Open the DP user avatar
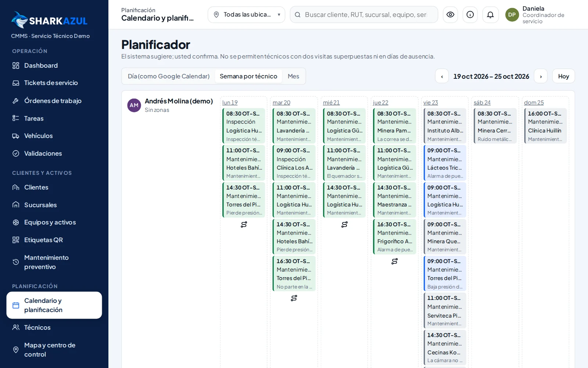588x368 pixels. click(x=512, y=15)
